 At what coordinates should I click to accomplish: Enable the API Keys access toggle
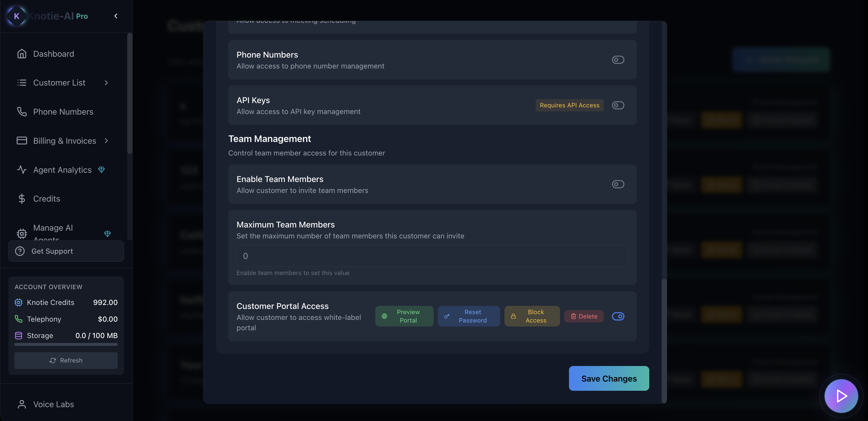618,105
